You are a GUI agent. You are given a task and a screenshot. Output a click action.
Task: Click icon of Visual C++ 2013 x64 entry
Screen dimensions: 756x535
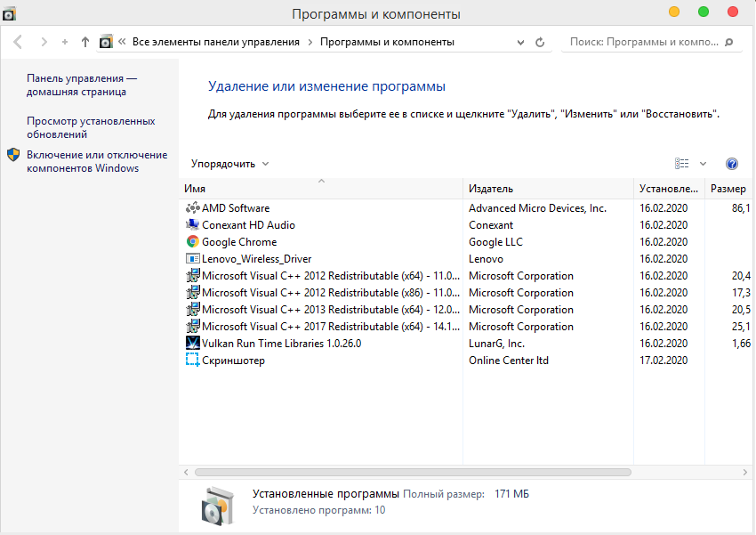point(193,309)
